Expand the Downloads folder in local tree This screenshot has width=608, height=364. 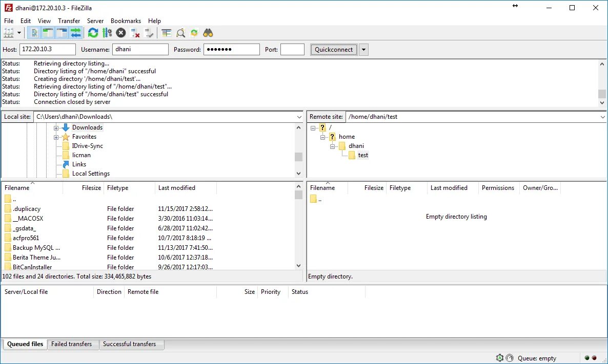pos(56,128)
